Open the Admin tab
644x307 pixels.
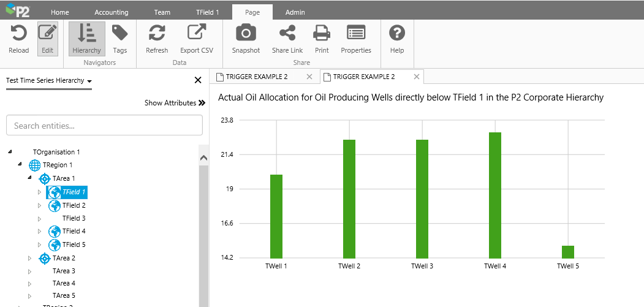(295, 12)
